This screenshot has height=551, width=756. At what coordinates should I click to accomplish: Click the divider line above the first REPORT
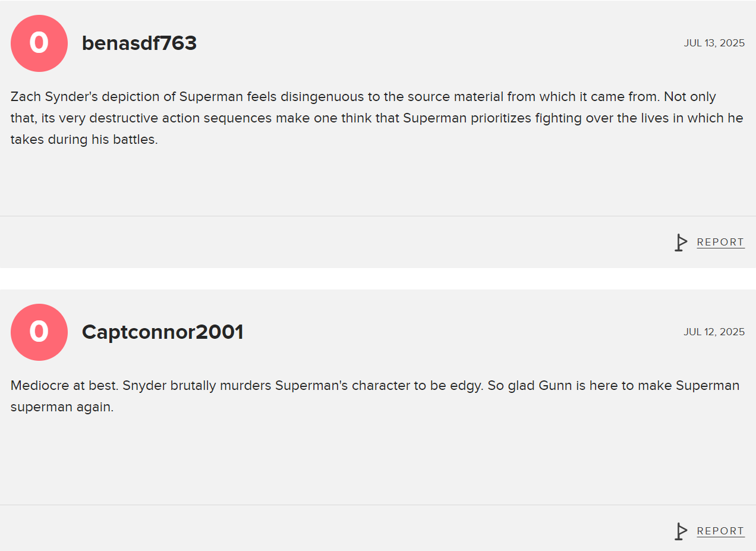(x=378, y=216)
